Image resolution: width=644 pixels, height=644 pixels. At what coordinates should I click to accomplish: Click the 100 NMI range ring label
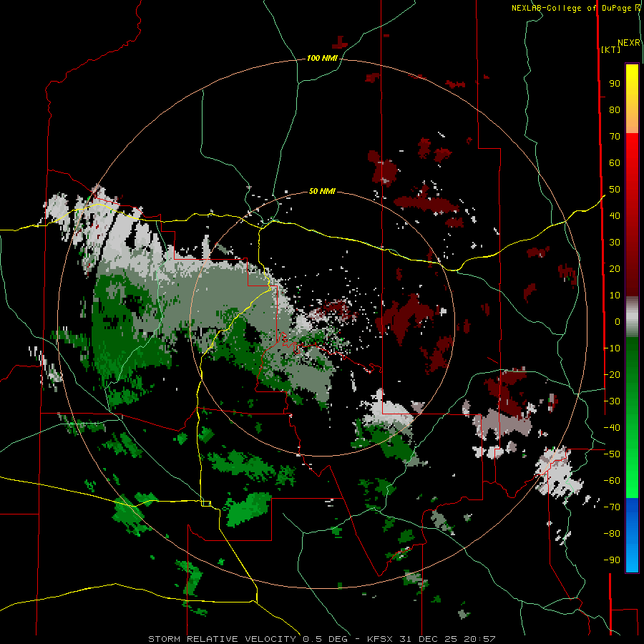click(322, 59)
